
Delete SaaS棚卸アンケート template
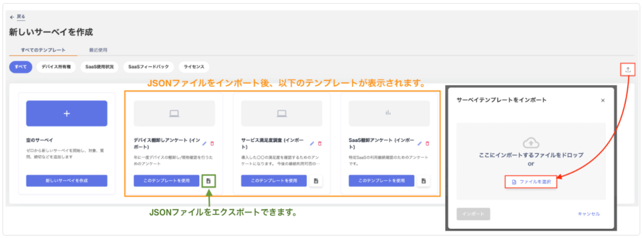(427, 144)
